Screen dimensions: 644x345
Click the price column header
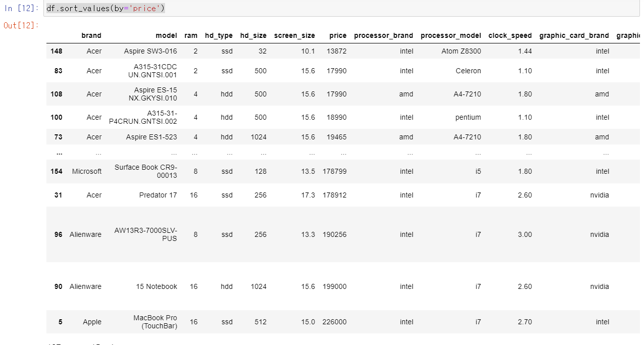(338, 35)
